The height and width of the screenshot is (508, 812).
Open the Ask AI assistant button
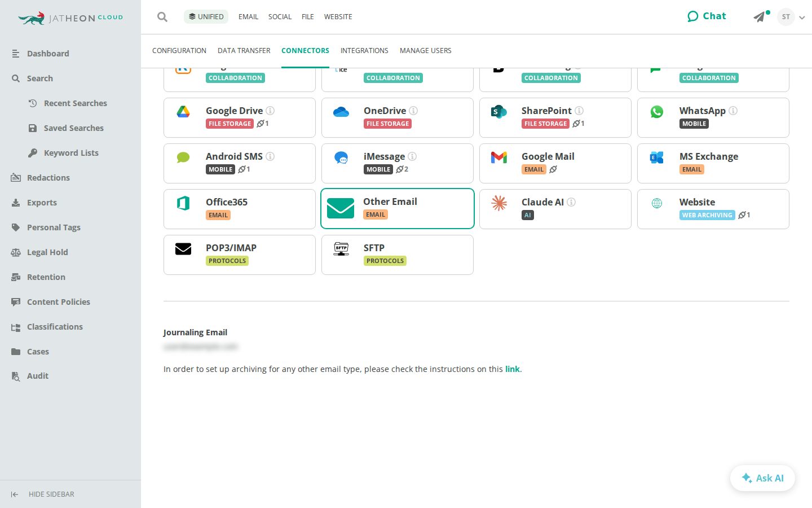[762, 478]
